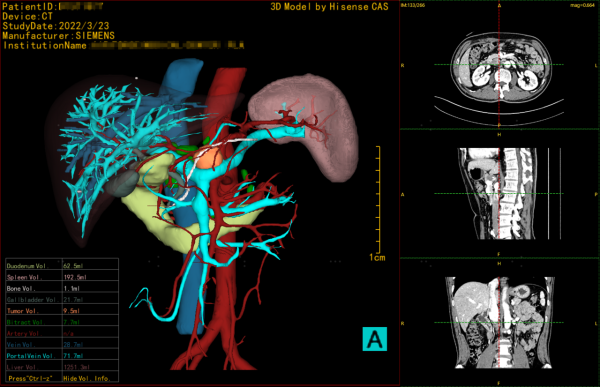This screenshot has height=387, width=600.
Task: Click the cyan orientation marker labeled A
Action: (x=375, y=339)
